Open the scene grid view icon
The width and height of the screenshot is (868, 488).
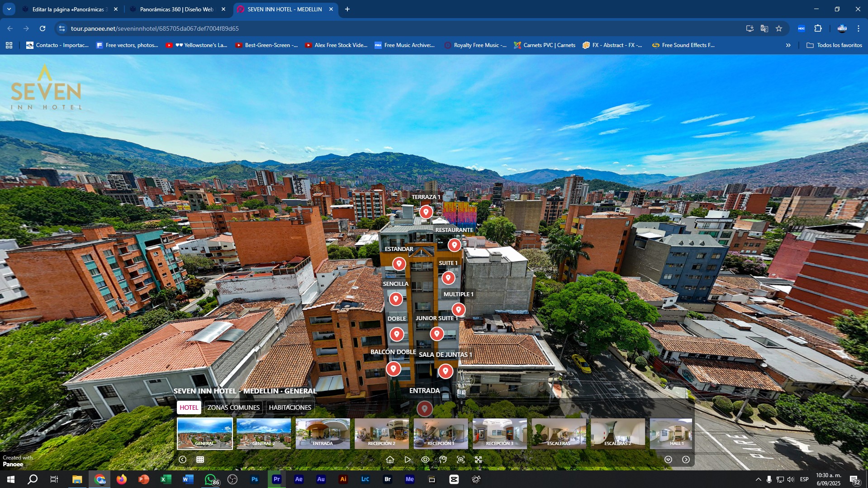click(200, 460)
